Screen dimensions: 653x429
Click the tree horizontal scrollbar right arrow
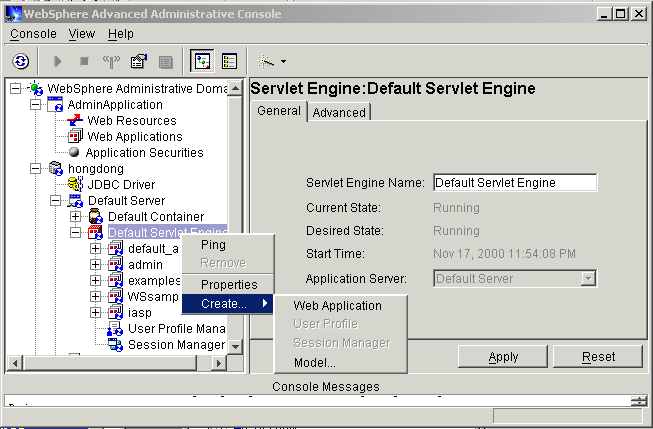218,363
